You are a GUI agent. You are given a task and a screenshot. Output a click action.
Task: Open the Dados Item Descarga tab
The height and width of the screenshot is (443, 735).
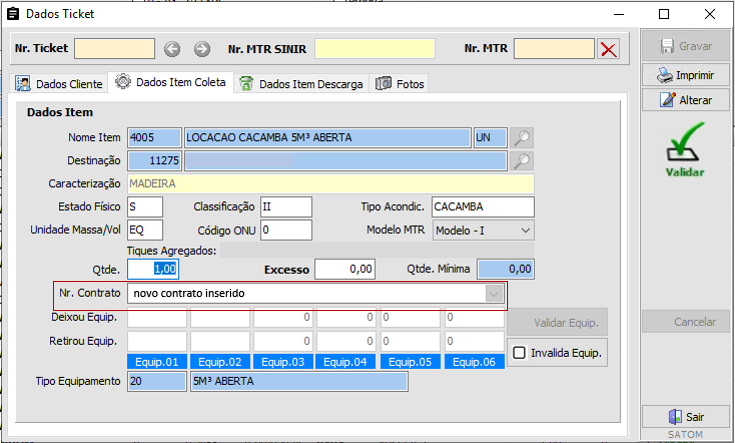[x=302, y=84]
